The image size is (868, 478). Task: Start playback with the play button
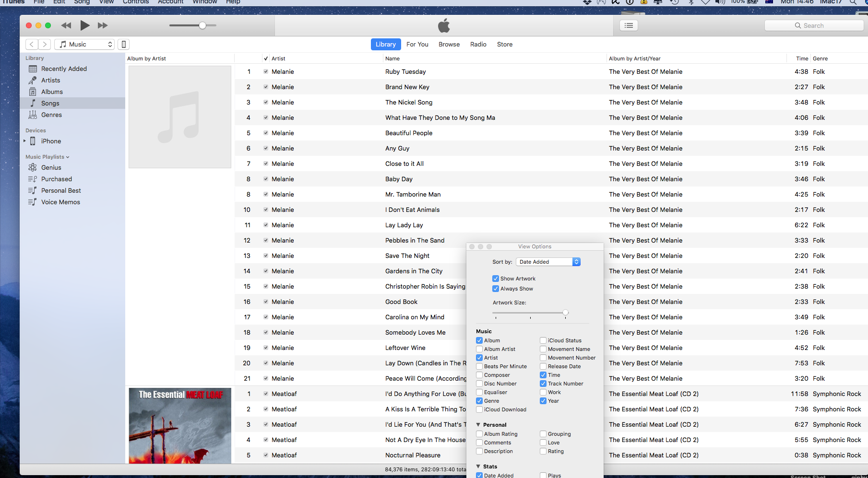[85, 25]
